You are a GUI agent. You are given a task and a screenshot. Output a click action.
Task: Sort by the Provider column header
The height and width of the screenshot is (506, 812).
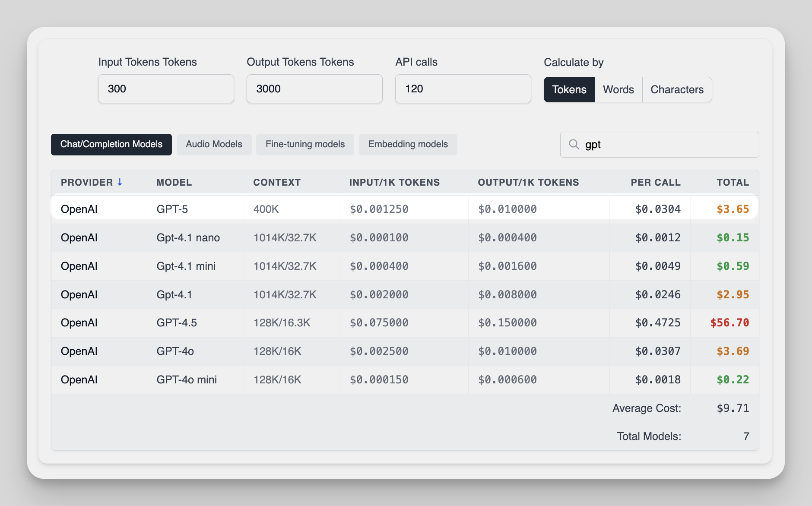(x=87, y=182)
